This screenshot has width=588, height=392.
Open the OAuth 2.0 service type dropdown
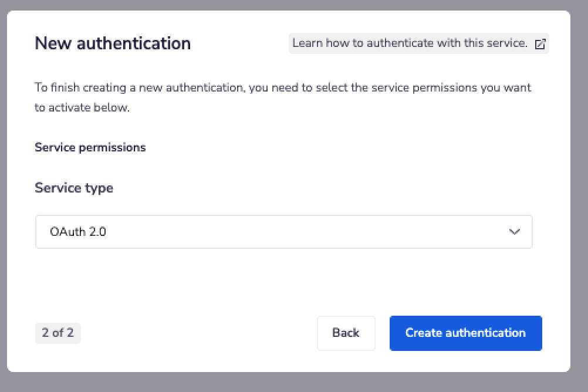pyautogui.click(x=284, y=232)
